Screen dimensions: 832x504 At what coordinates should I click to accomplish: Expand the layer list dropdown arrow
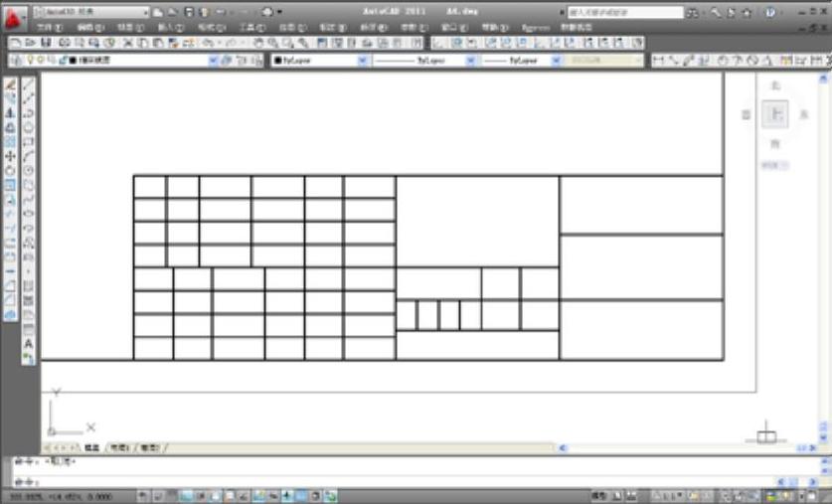pos(213,61)
